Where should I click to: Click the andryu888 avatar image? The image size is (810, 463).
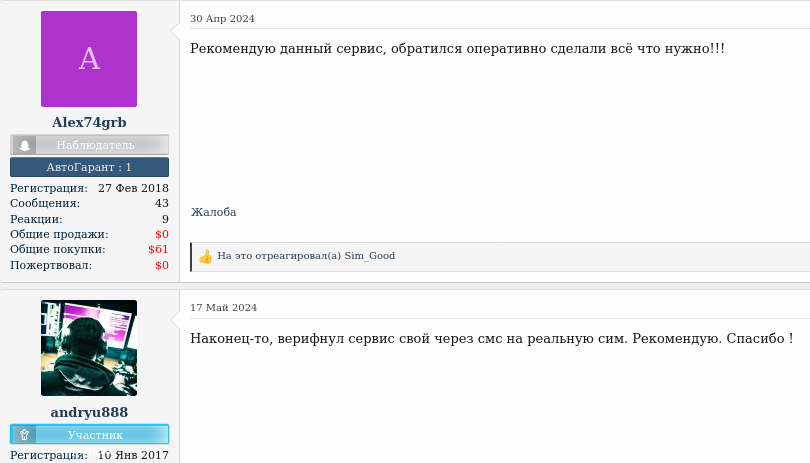pyautogui.click(x=89, y=348)
